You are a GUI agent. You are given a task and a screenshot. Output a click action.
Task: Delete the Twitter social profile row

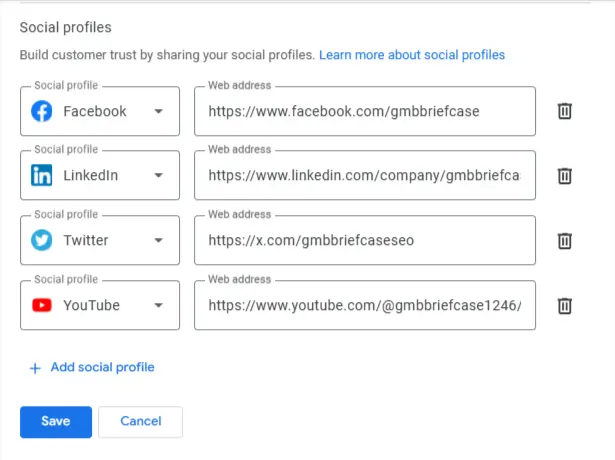[x=564, y=240]
